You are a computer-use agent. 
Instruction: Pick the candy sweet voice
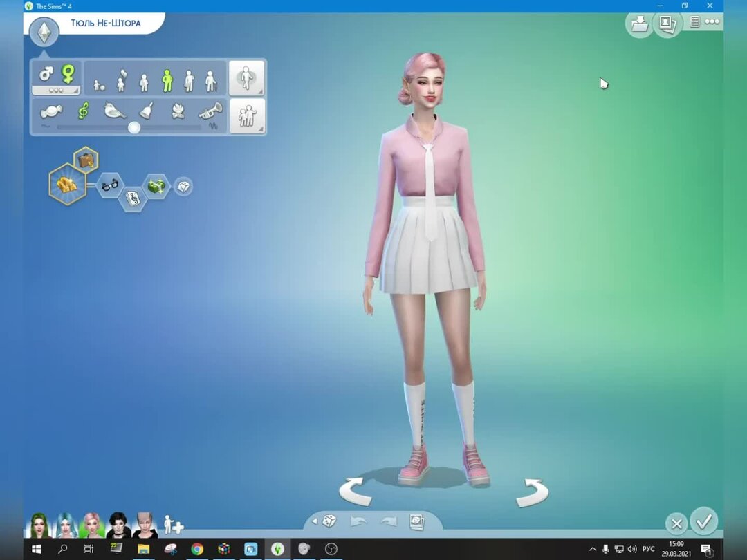coord(51,112)
